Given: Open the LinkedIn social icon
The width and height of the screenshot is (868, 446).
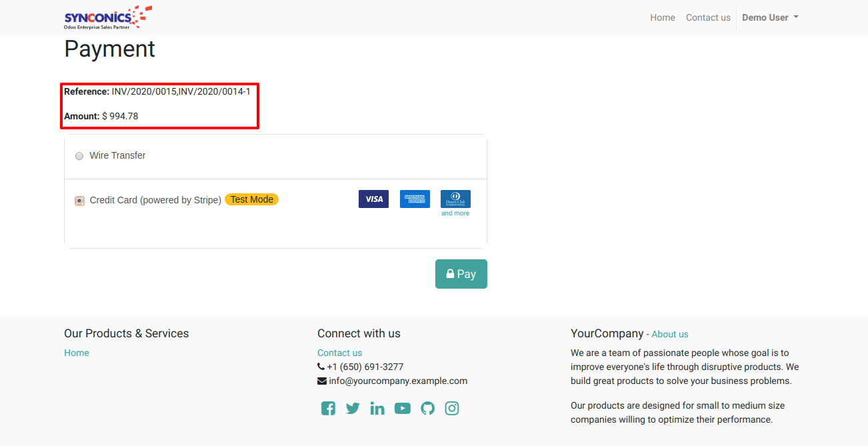Looking at the screenshot, I should pos(377,409).
